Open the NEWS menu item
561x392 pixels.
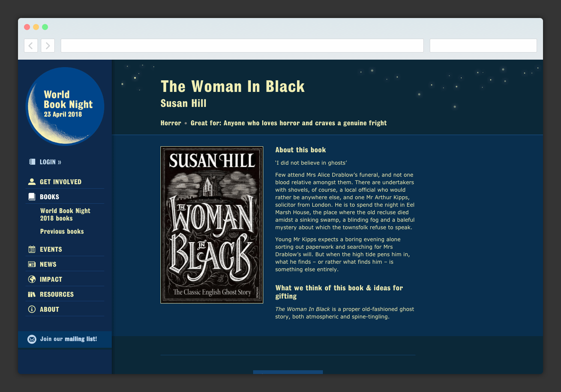(48, 264)
